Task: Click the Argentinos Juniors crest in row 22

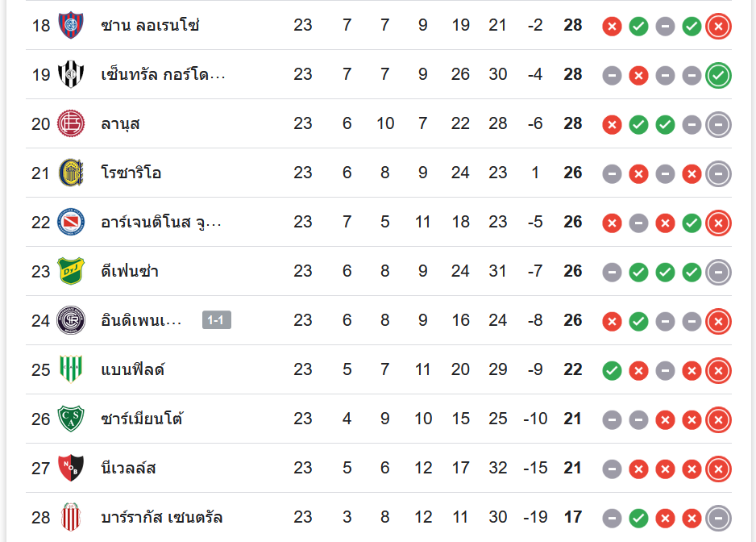Action: [x=70, y=223]
